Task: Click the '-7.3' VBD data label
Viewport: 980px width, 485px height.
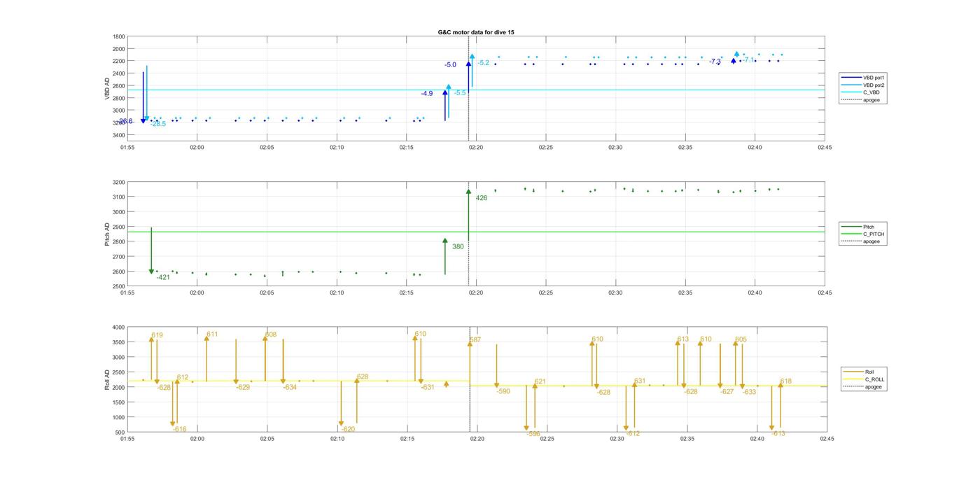Action: pos(715,62)
